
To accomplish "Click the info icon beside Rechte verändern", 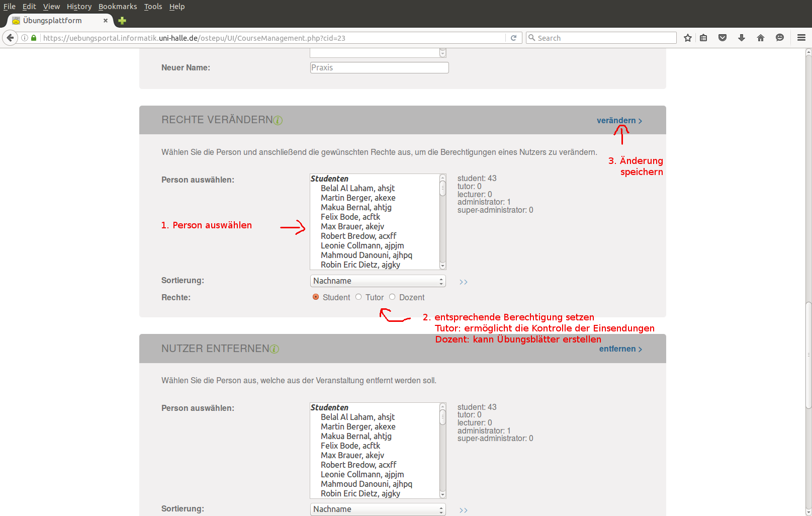I will 278,120.
